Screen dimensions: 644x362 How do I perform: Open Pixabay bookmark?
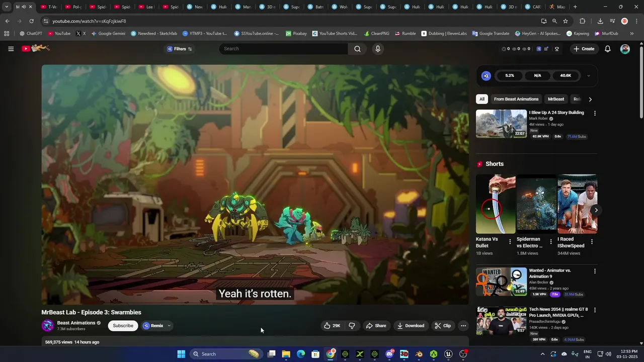[296, 34]
